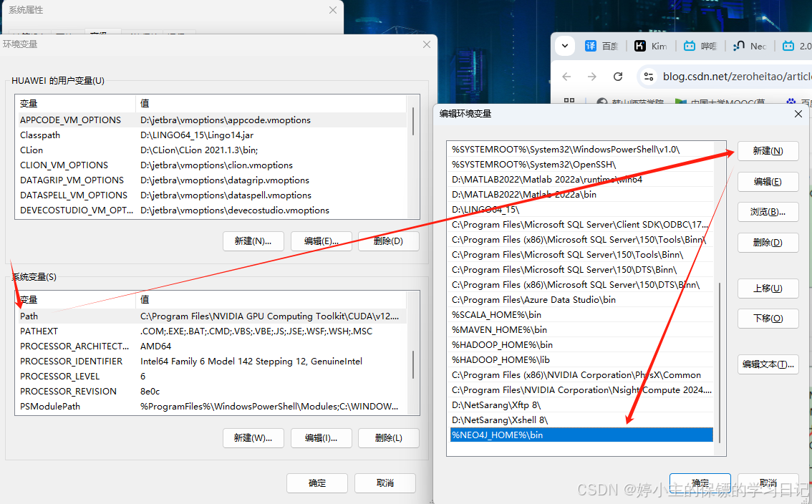Switch to the 哔哩 bilibili browser tab
The height and width of the screenshot is (504, 812).
[x=700, y=46]
